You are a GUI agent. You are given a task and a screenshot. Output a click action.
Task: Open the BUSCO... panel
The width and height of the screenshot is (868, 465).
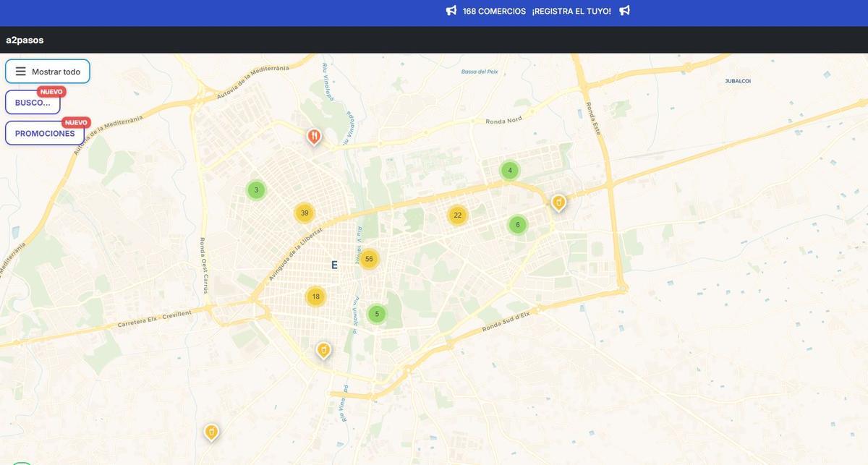click(x=33, y=102)
